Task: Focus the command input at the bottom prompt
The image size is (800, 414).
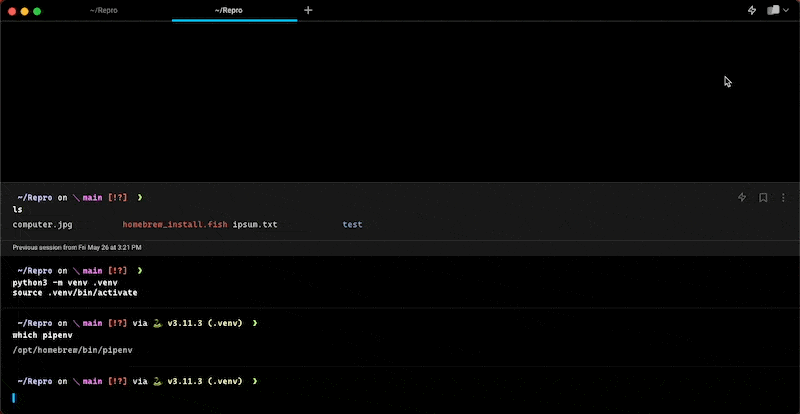Action: click(x=400, y=397)
